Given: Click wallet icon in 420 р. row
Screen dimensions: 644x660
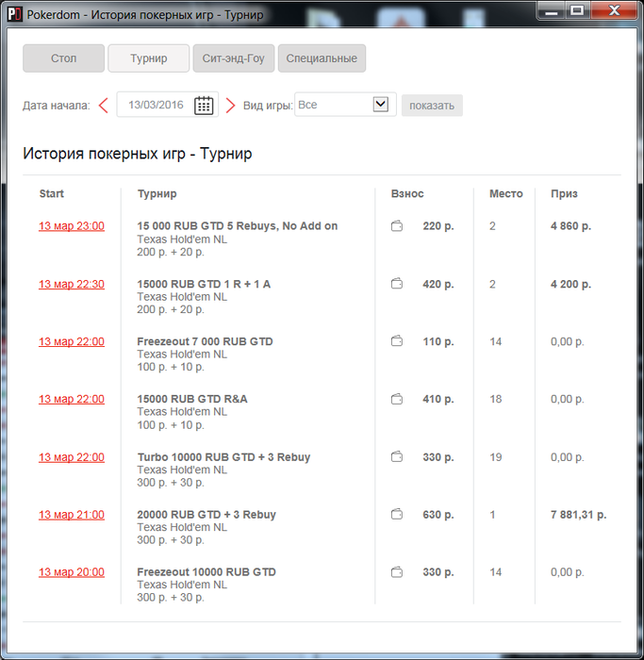Looking at the screenshot, I should tap(397, 284).
